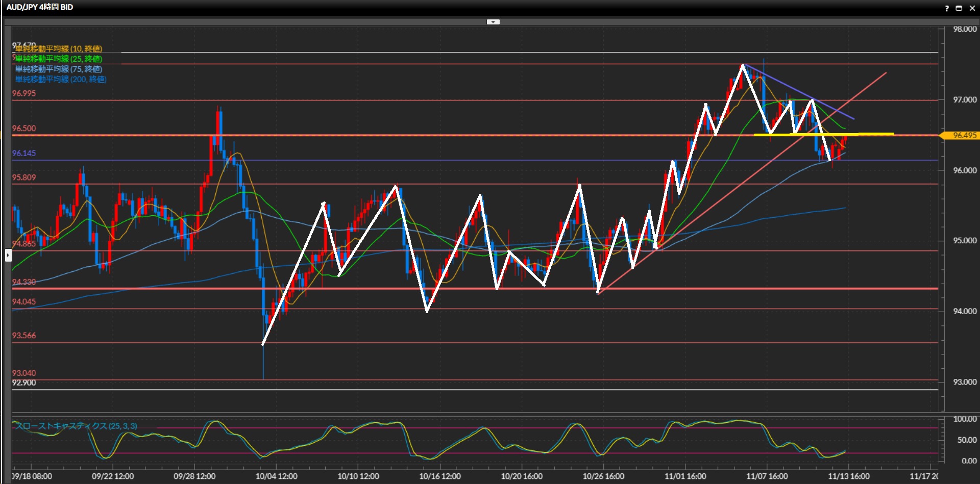Click the 94.330 support line label
Viewport: 980px width, 484px height.
coord(24,282)
